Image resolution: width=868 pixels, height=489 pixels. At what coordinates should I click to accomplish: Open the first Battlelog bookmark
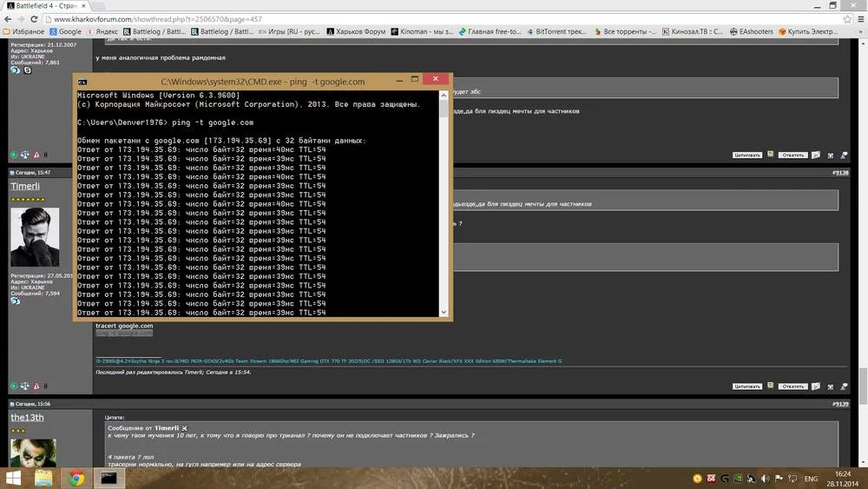point(155,31)
